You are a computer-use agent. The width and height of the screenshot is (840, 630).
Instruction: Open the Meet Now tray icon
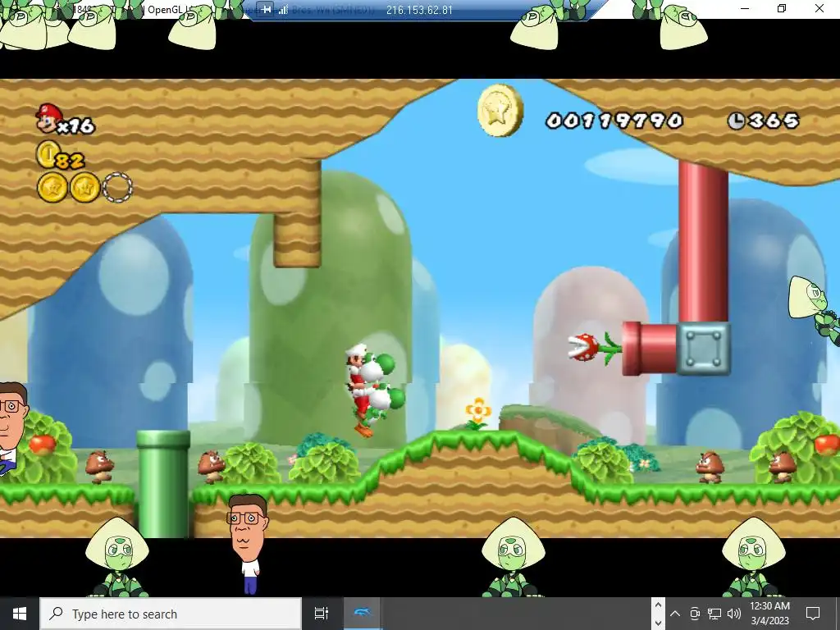(695, 614)
